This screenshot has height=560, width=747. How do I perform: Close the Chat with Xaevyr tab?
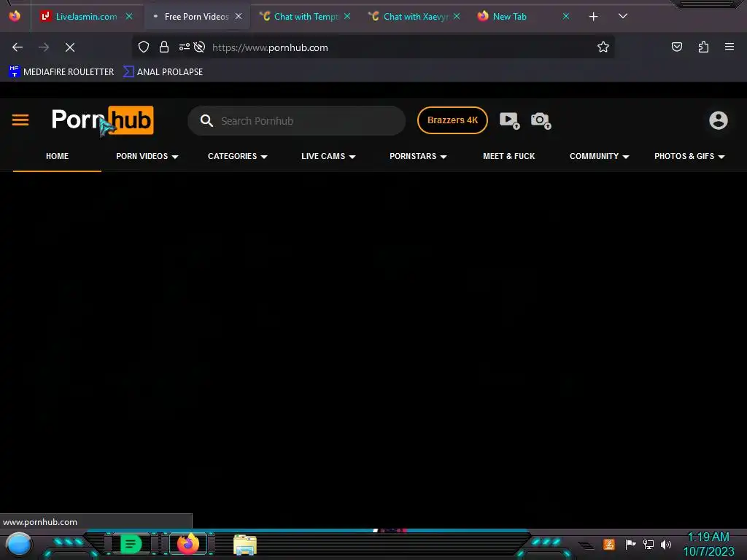[457, 16]
